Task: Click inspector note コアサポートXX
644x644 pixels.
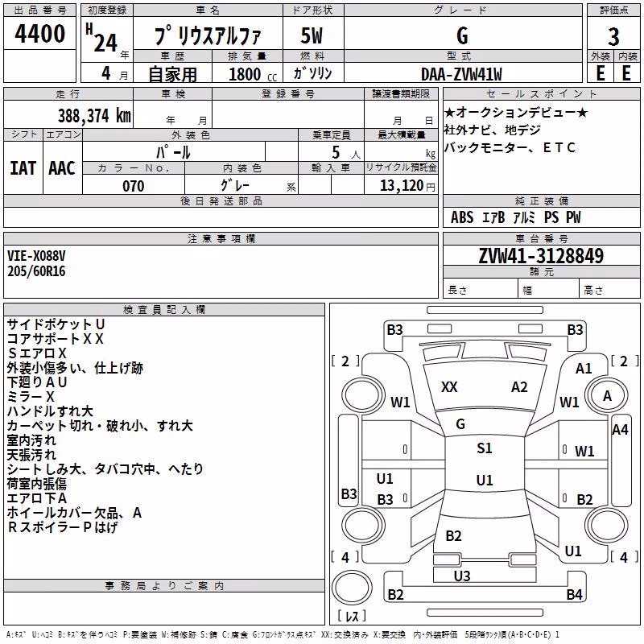Action: [x=55, y=339]
